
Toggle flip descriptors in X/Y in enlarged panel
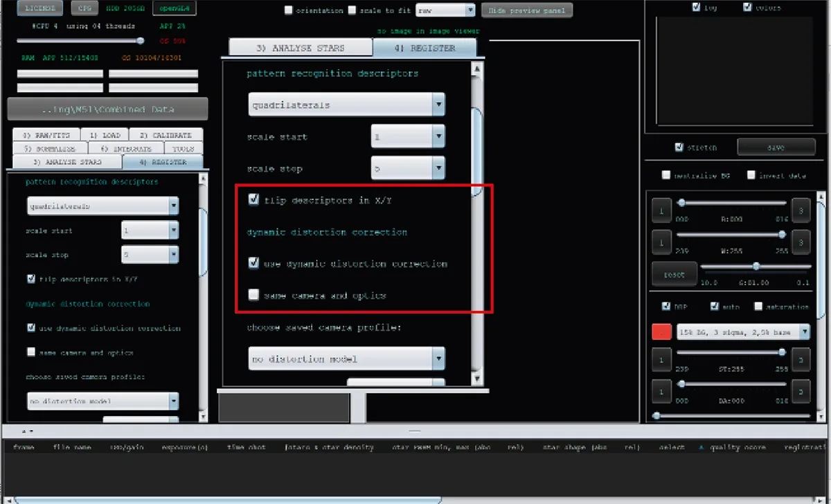tap(253, 200)
